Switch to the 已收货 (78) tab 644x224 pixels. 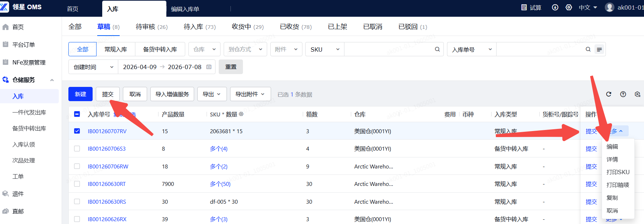click(296, 27)
